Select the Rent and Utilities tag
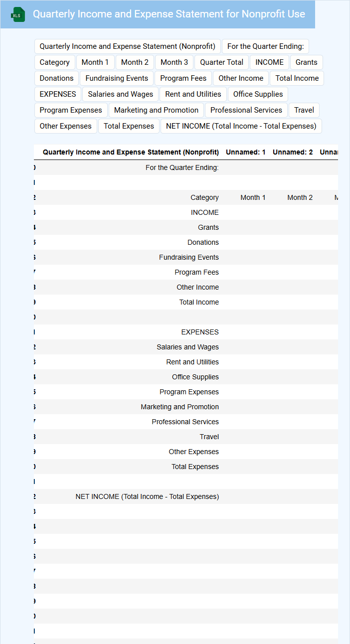The height and width of the screenshot is (644, 350). [x=193, y=94]
